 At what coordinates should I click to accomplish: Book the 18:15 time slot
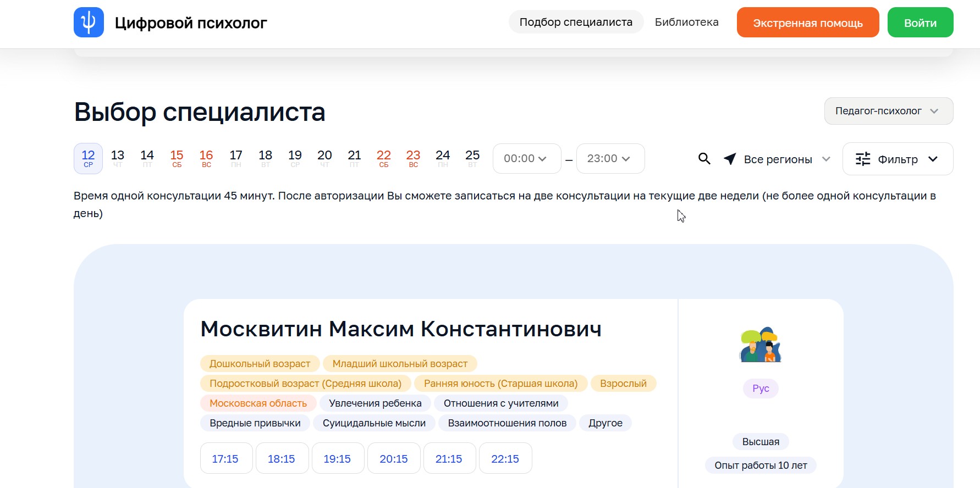pyautogui.click(x=282, y=458)
